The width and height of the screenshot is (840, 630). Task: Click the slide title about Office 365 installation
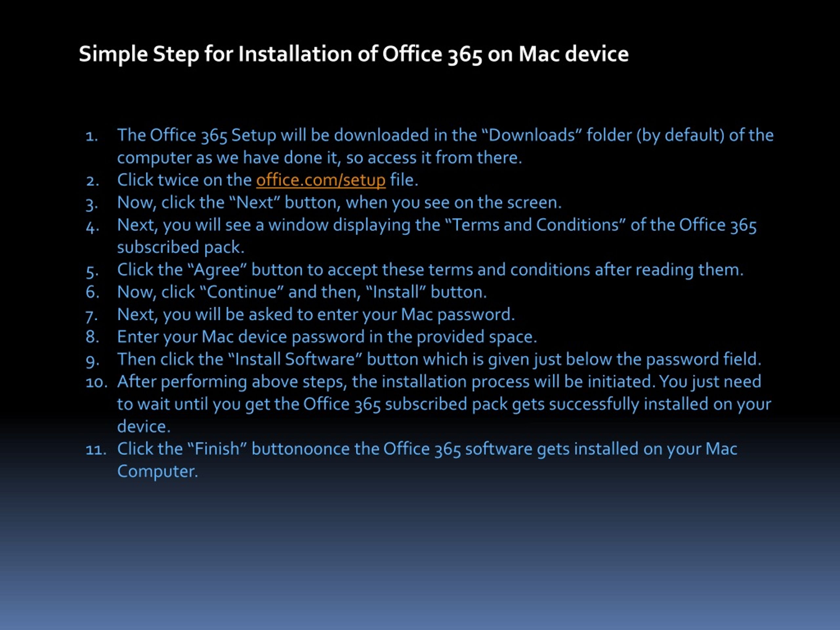[x=353, y=54]
